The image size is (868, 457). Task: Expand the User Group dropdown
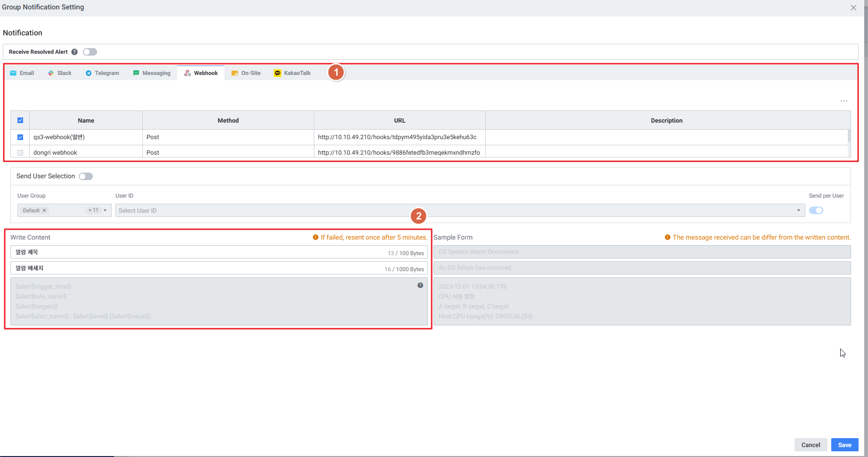[x=105, y=210]
